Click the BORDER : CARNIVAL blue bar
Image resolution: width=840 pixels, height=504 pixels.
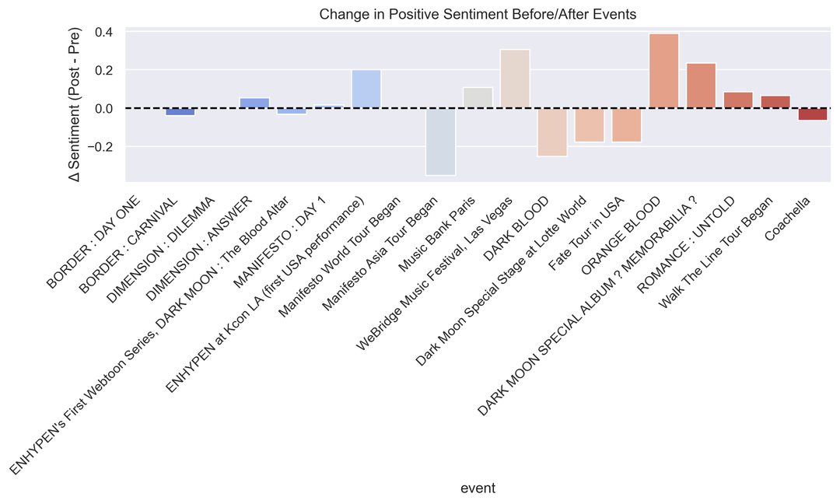tap(180, 112)
